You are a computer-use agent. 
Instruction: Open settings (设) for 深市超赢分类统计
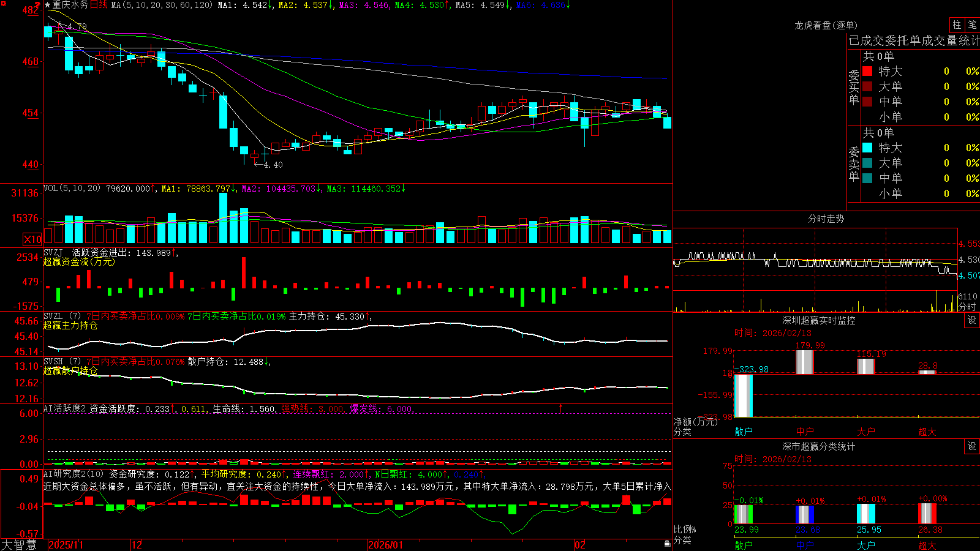click(x=972, y=446)
